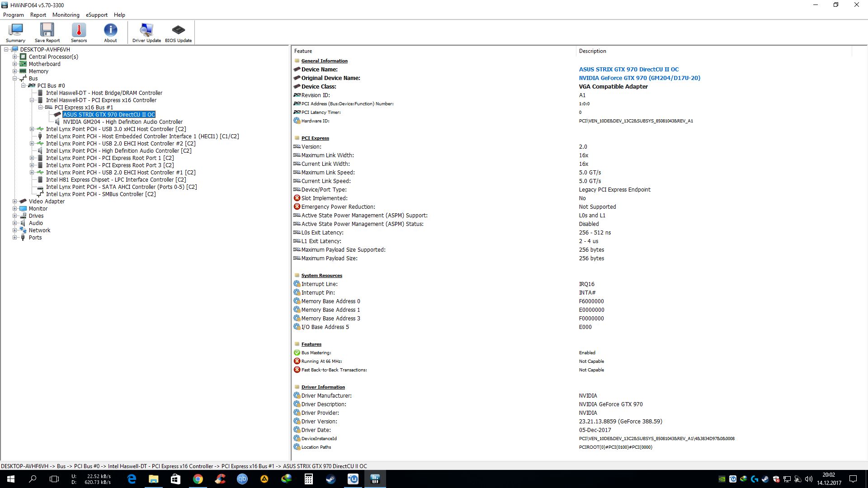Open Microsoft Edge from taskbar
Viewport: 868px width, 488px height.
point(132,479)
